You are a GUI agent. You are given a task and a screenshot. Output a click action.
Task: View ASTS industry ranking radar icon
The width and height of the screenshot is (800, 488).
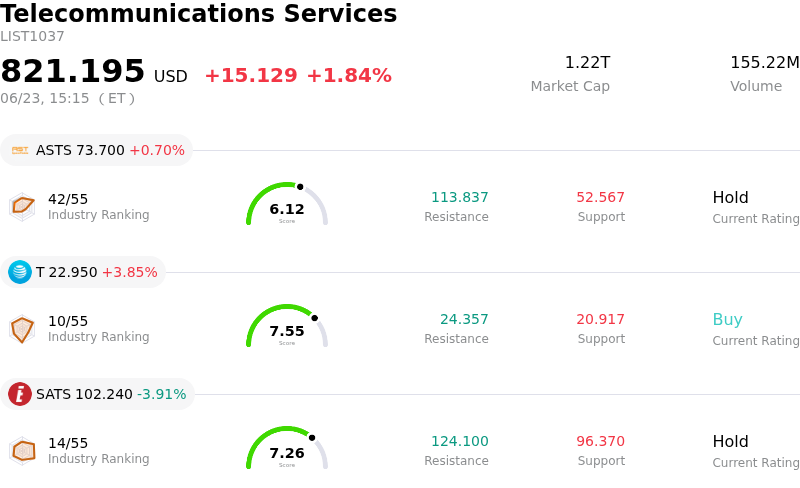click(22, 207)
